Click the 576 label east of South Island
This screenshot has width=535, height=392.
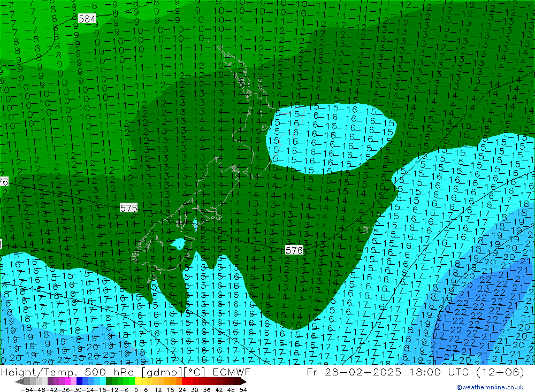click(x=294, y=250)
